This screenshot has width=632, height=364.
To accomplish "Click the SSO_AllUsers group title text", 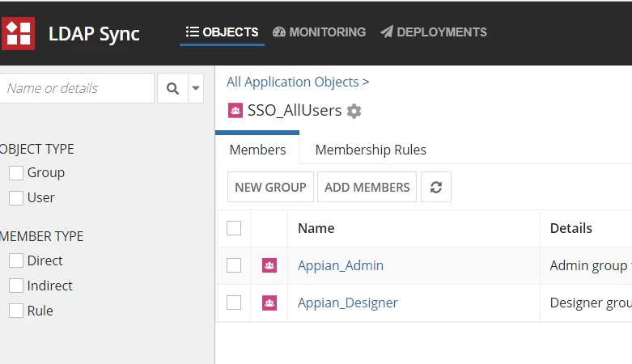I will pos(295,111).
